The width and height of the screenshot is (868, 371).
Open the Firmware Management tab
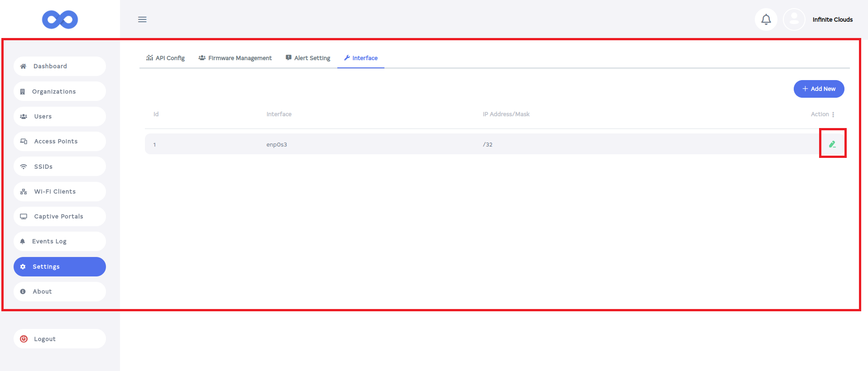[x=235, y=58]
